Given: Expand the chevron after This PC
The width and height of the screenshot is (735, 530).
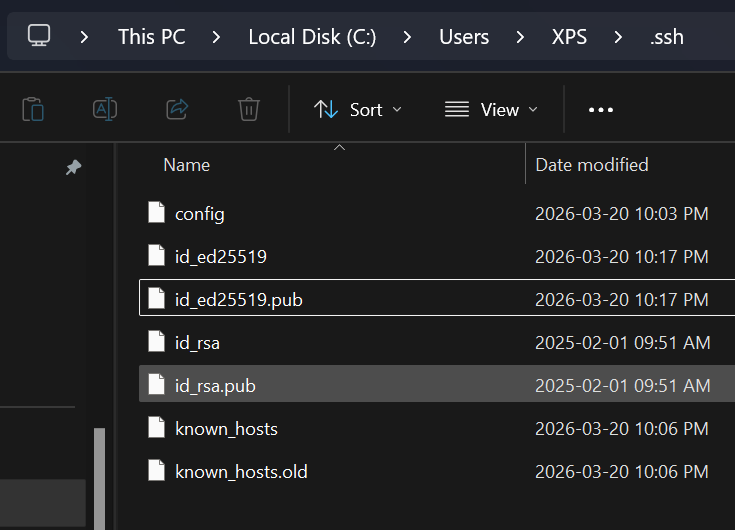Looking at the screenshot, I should pyautogui.click(x=217, y=37).
